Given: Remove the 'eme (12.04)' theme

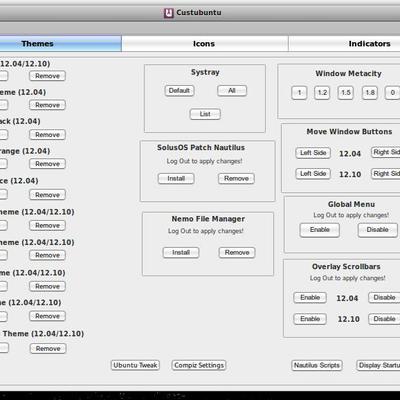Looking at the screenshot, I should [x=47, y=105].
